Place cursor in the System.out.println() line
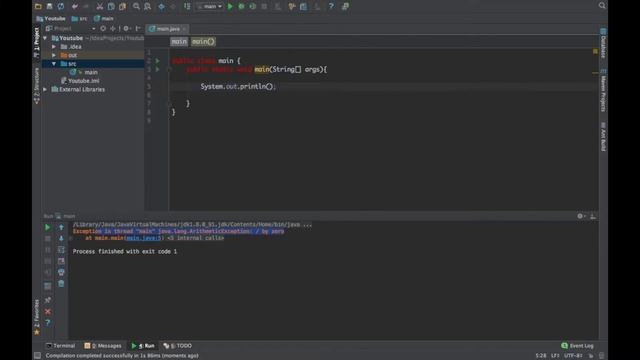This screenshot has width=640, height=360. coord(238,87)
